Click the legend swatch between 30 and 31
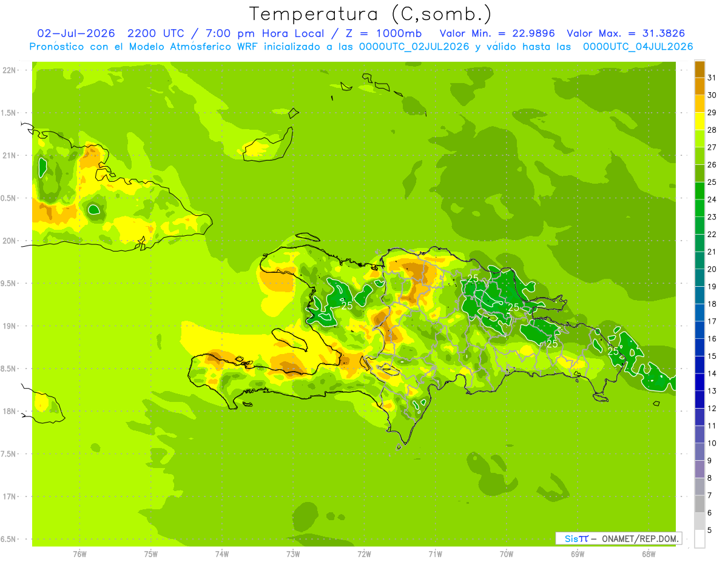 click(699, 86)
